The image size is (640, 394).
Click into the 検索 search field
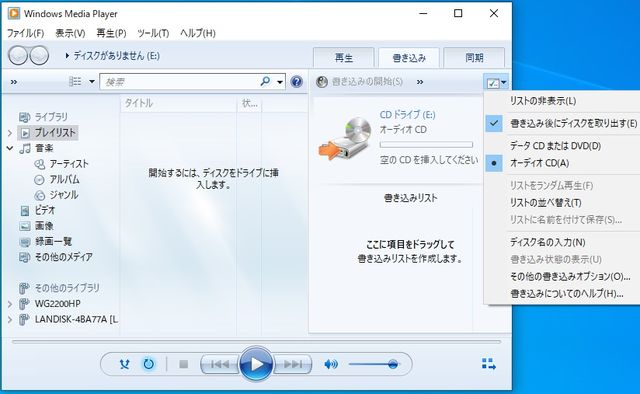pos(180,82)
